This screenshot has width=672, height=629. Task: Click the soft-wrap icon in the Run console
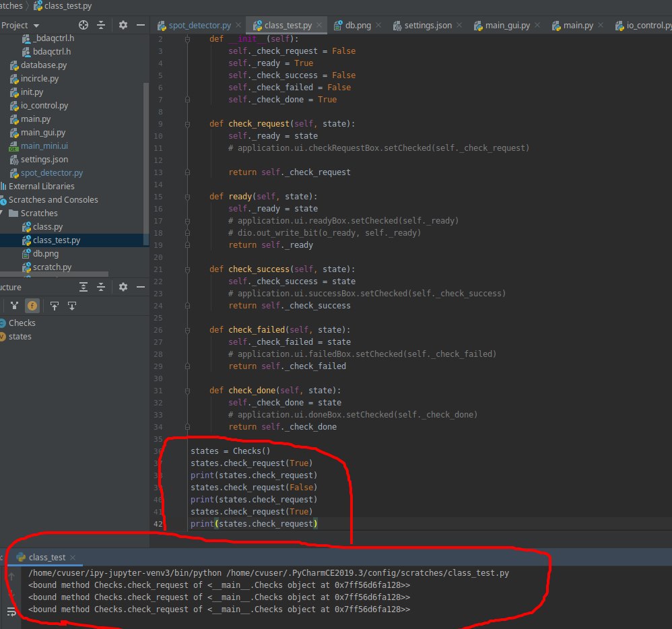pos(11,611)
